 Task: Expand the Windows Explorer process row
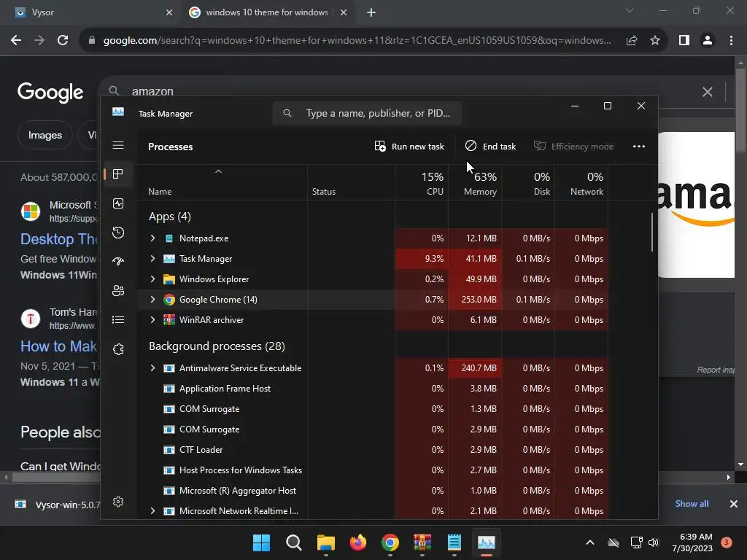pyautogui.click(x=152, y=279)
